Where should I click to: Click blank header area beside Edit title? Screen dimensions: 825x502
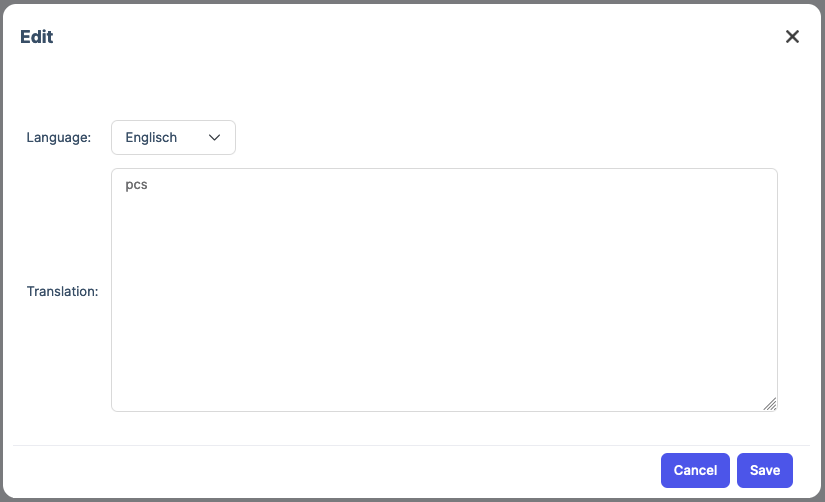(400, 37)
